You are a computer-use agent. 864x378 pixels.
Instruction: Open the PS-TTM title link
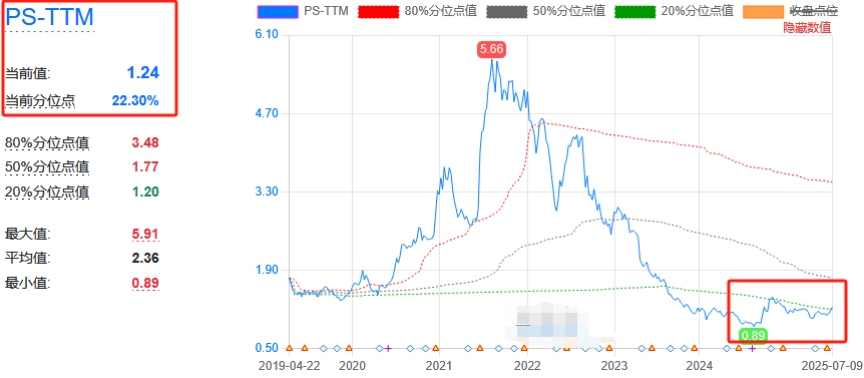50,18
